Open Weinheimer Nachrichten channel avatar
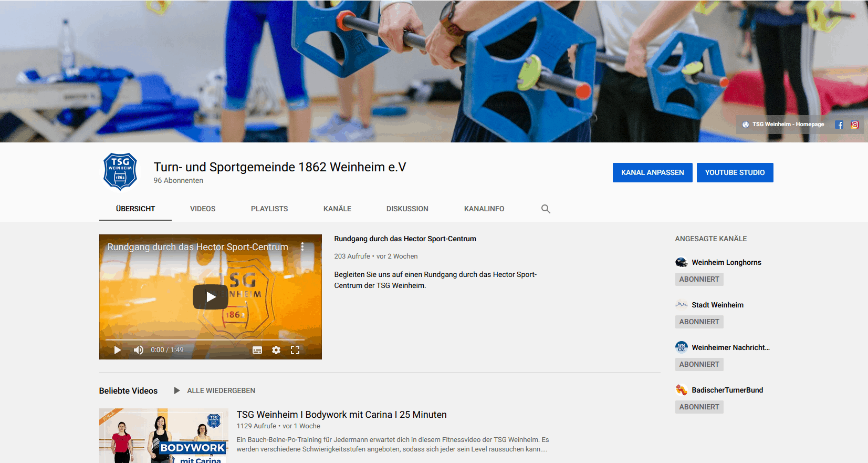 (682, 347)
